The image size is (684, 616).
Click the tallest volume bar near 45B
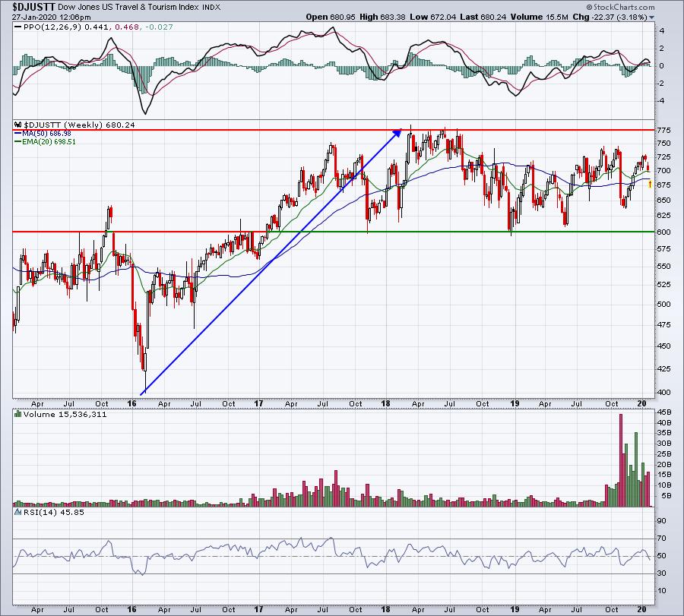click(x=621, y=460)
